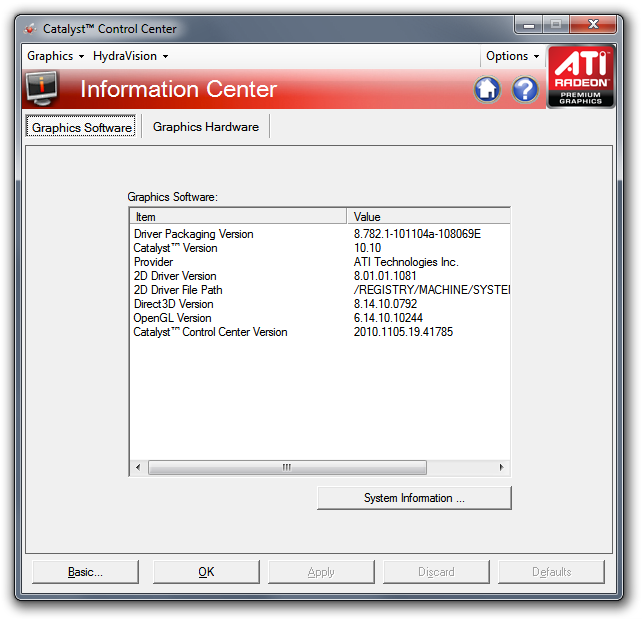Open Help via the question mark icon

tap(525, 89)
